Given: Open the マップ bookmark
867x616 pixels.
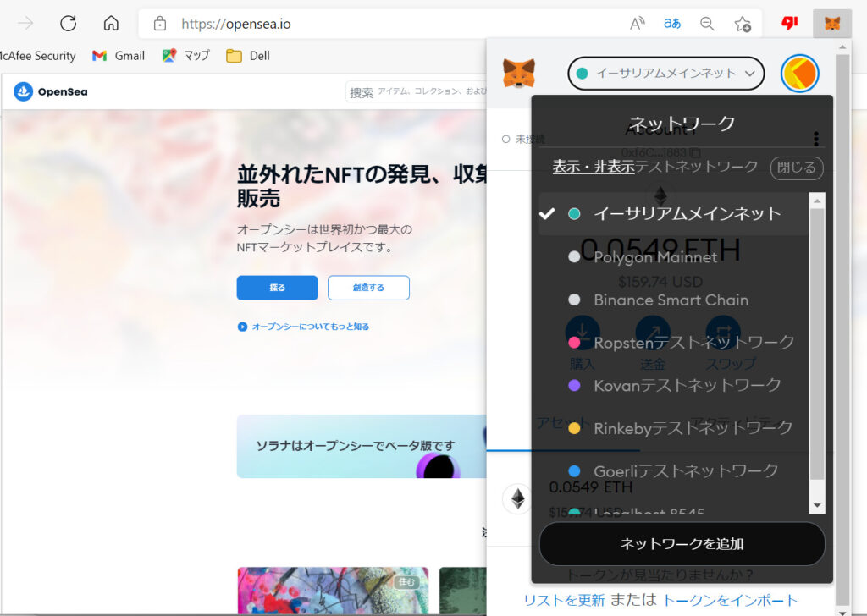Looking at the screenshot, I should 185,56.
